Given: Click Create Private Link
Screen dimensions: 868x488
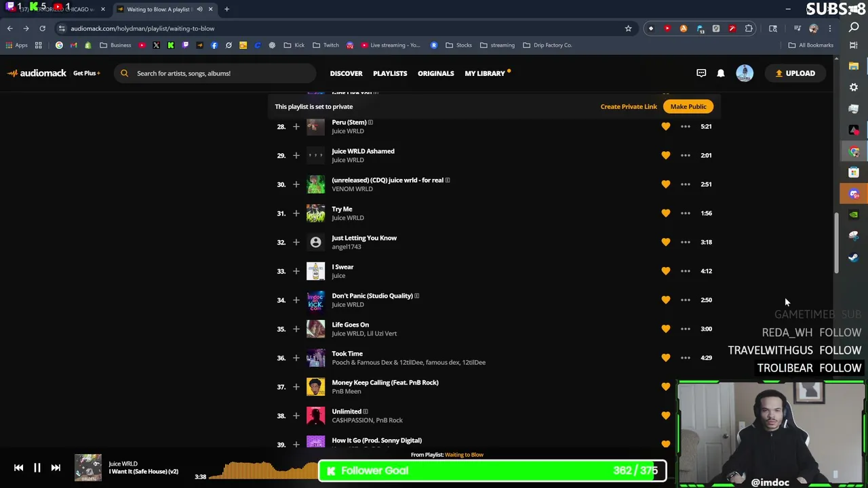Looking at the screenshot, I should click(x=629, y=106).
